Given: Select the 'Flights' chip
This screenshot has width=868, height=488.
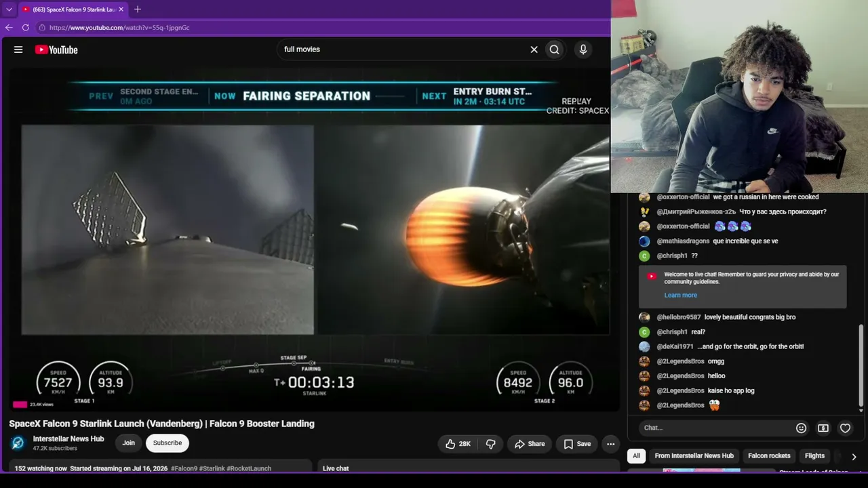Looking at the screenshot, I should coord(814,456).
